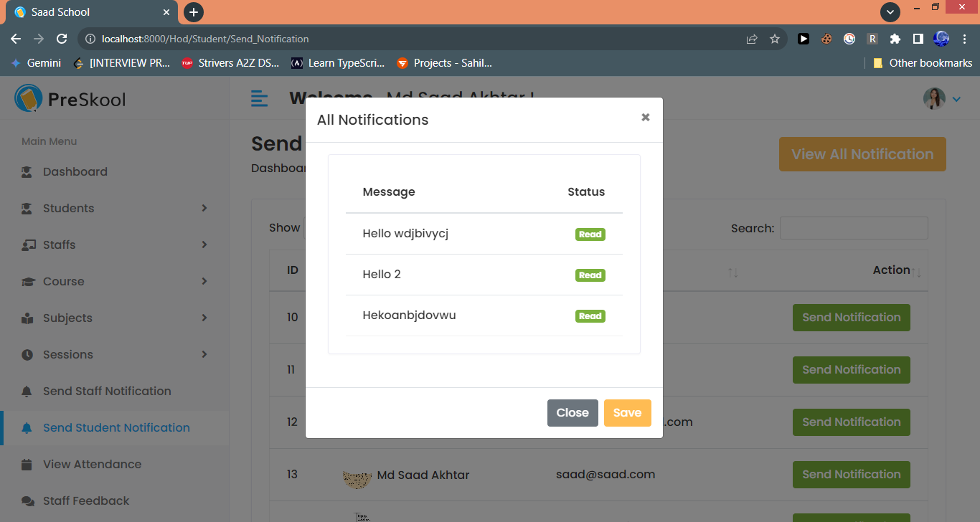Go back with browser back arrow

tap(16, 39)
